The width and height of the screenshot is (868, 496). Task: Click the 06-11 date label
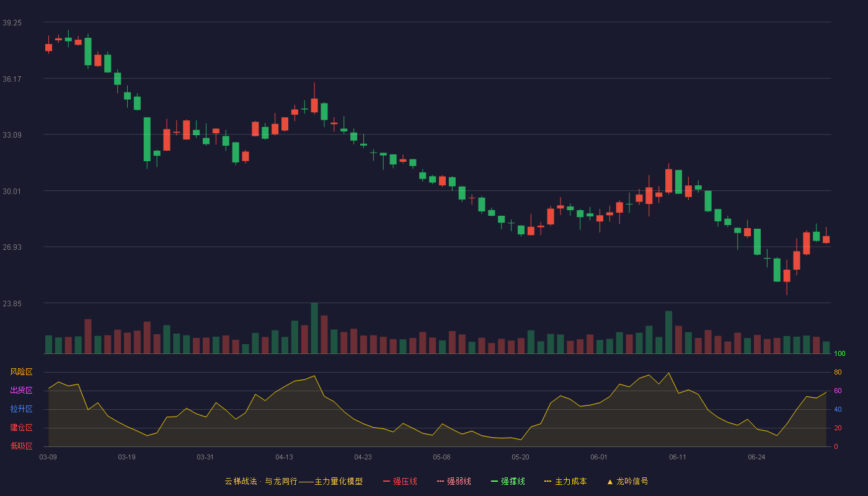tap(678, 457)
